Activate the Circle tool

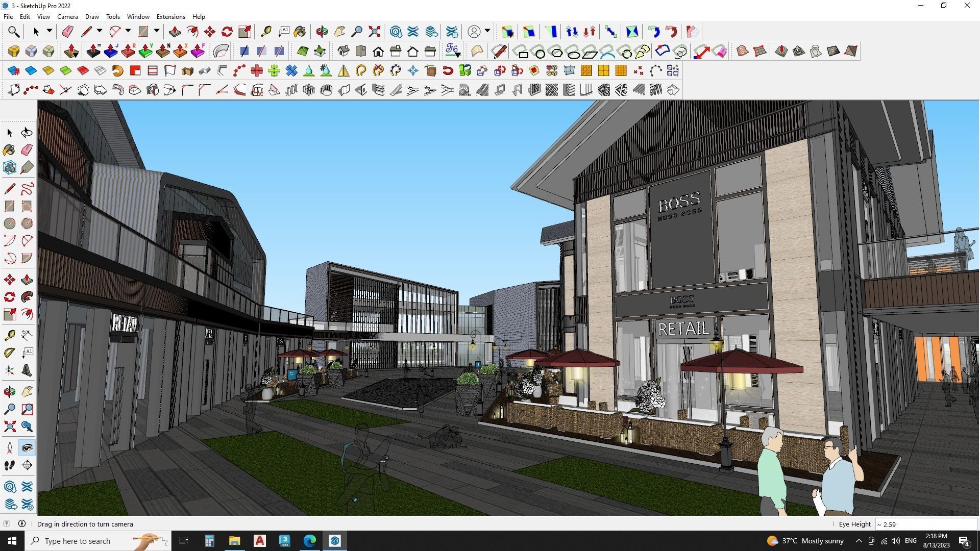10,223
